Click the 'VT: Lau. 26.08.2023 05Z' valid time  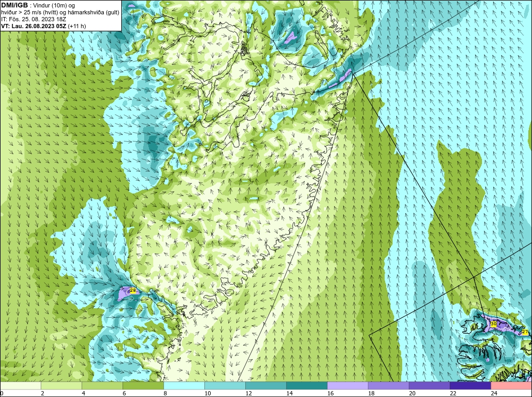tap(34, 26)
